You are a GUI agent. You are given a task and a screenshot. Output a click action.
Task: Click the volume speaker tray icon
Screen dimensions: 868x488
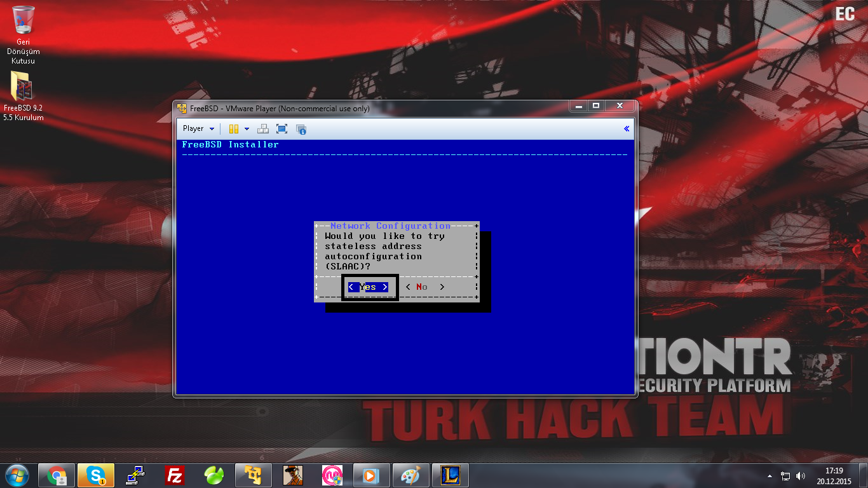[801, 475]
